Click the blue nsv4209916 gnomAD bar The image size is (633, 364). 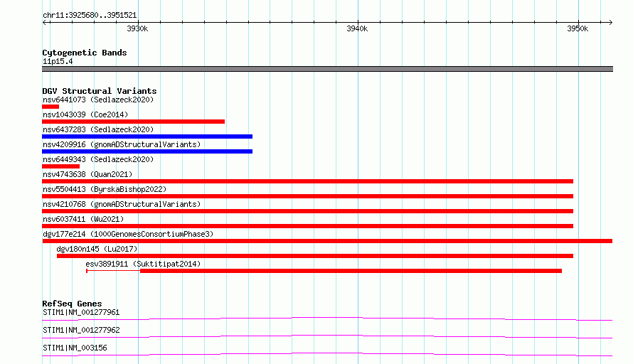(x=147, y=151)
